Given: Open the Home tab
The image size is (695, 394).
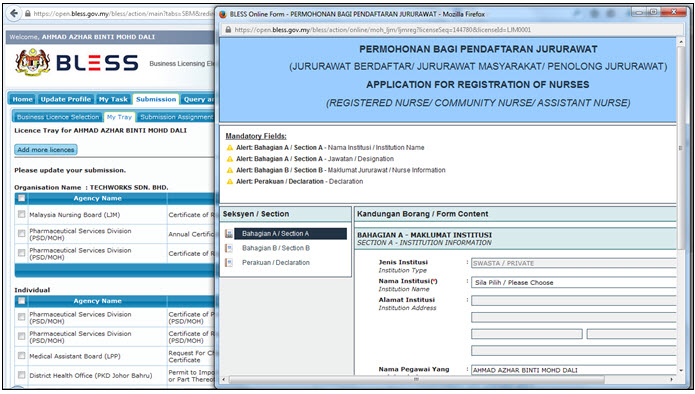Looking at the screenshot, I should (x=22, y=99).
